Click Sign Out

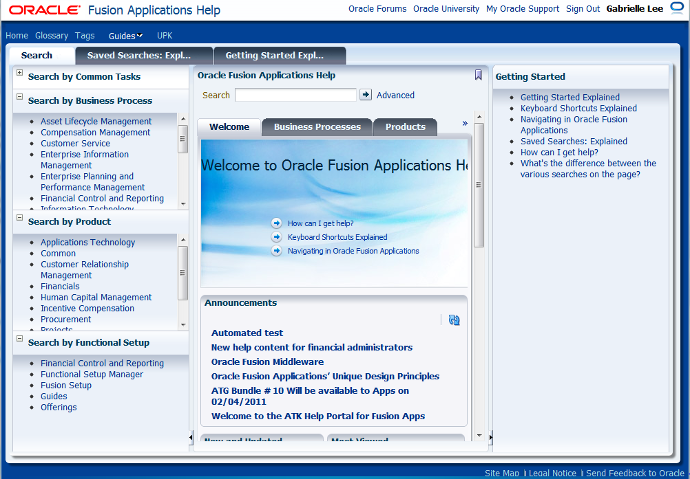coord(583,9)
